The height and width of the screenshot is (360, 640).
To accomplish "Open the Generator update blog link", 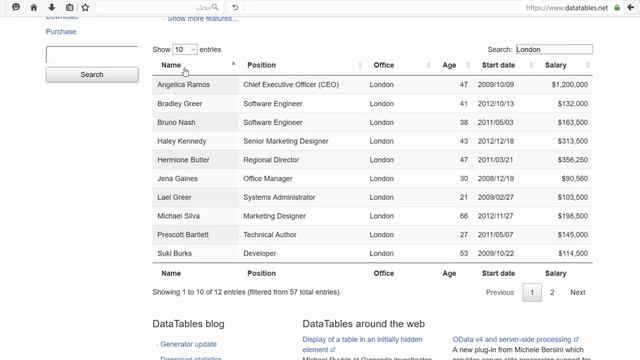I will pos(188,344).
